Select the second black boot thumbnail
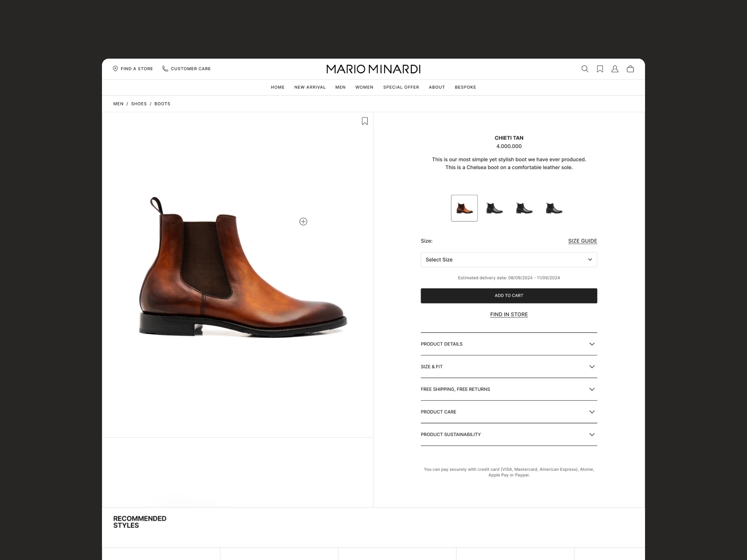The height and width of the screenshot is (560, 747). coord(524,208)
